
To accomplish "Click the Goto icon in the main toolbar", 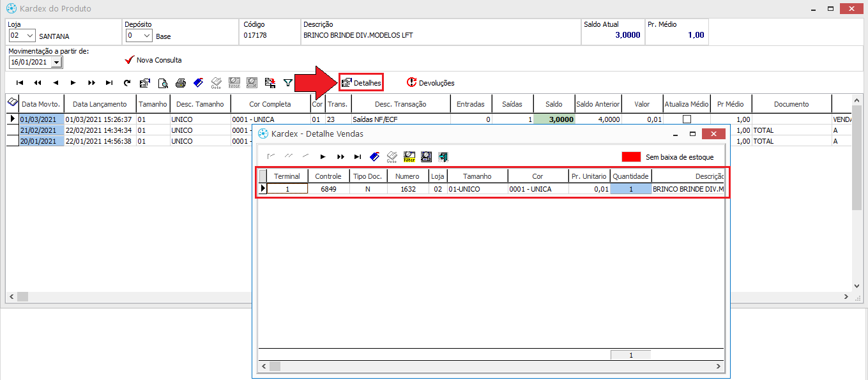I will [x=217, y=83].
